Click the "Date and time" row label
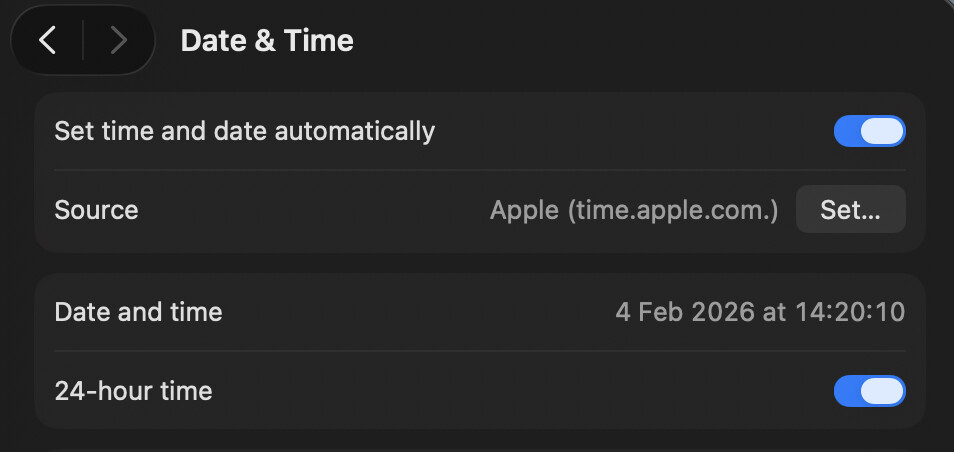Image resolution: width=954 pixels, height=452 pixels. (138, 312)
